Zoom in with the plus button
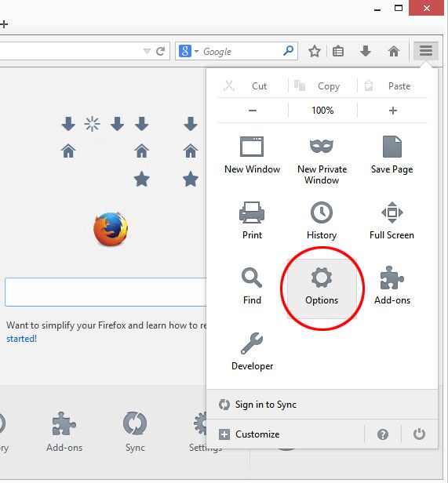Viewport: 448px width, 483px height. [392, 111]
